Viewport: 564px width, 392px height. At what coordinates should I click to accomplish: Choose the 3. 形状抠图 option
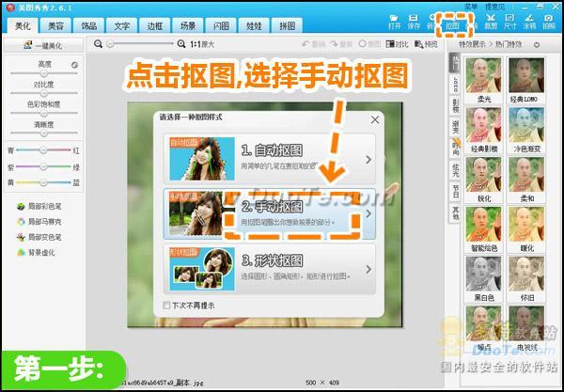click(x=271, y=267)
